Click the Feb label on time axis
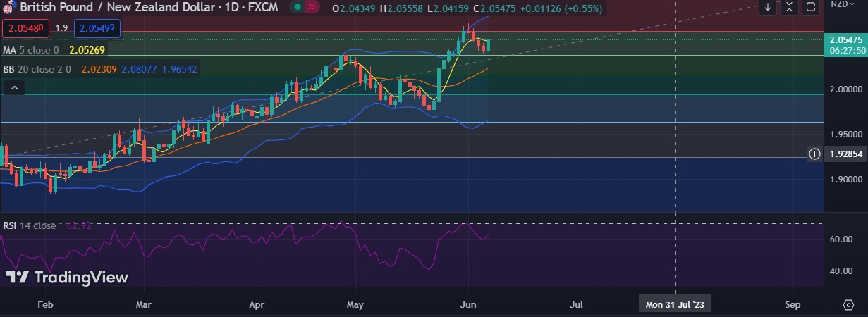The image size is (868, 317). 44,305
